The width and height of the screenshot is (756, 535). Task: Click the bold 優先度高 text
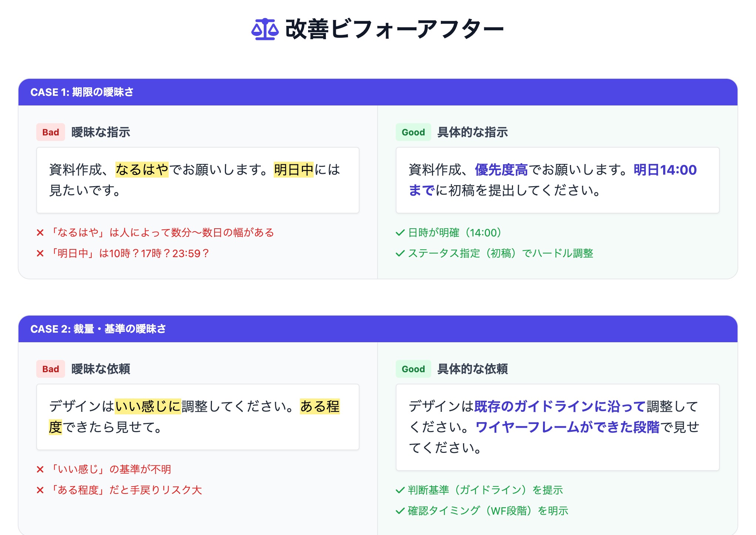(x=501, y=170)
